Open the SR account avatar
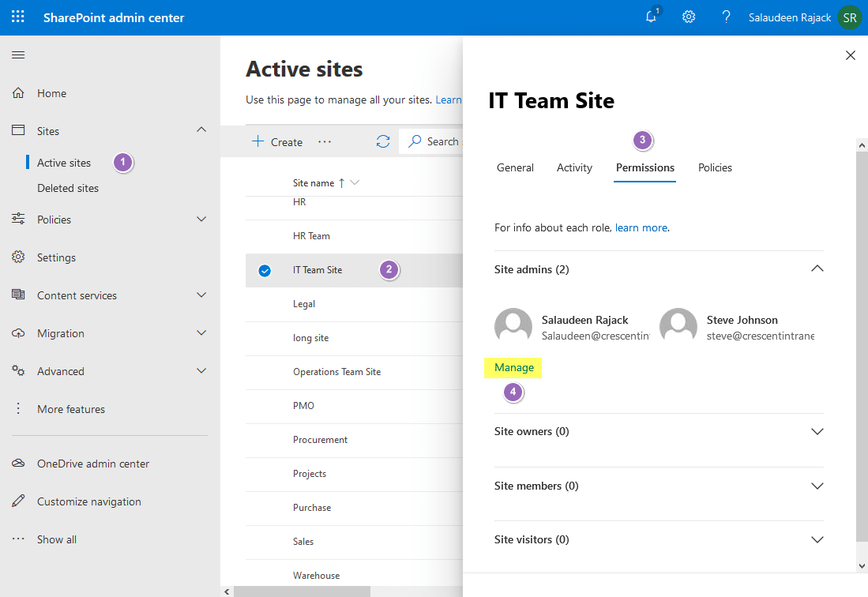The image size is (868, 597). click(x=850, y=17)
